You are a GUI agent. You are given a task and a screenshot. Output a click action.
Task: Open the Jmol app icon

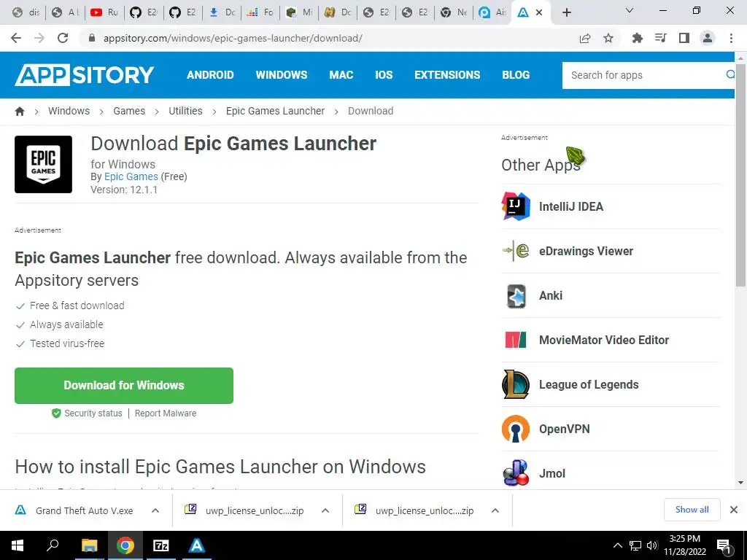click(516, 472)
